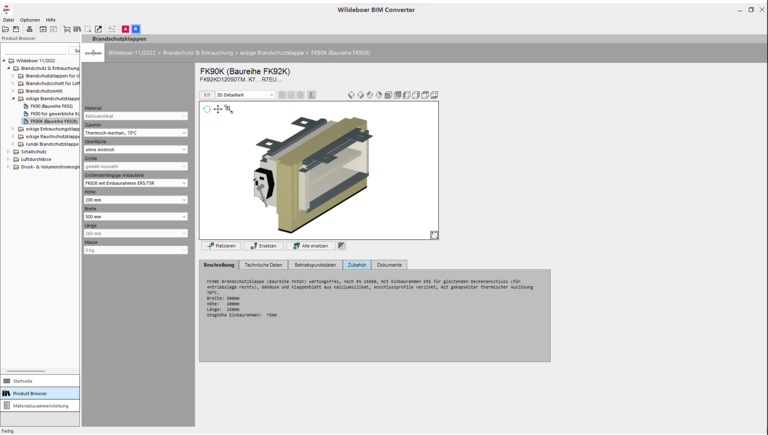
Task: Open the Oberfläche dropdown ohne Anstrich
Action: 136,149
